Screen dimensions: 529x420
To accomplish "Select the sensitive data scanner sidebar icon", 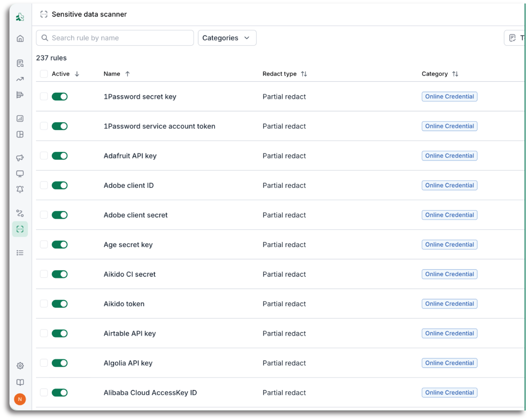I will [x=20, y=229].
